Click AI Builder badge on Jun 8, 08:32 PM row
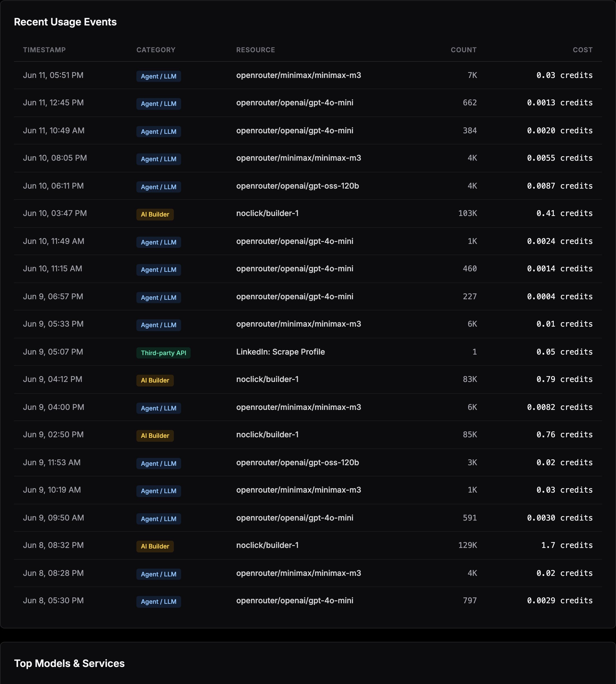Image resolution: width=616 pixels, height=684 pixels. (x=155, y=546)
